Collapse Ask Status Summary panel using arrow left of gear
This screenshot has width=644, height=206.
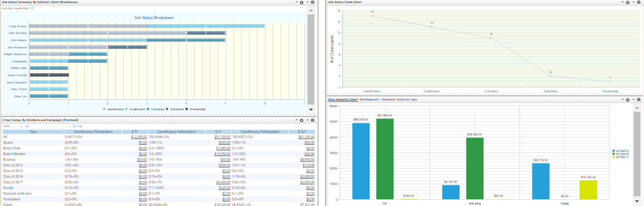(x=296, y=3)
